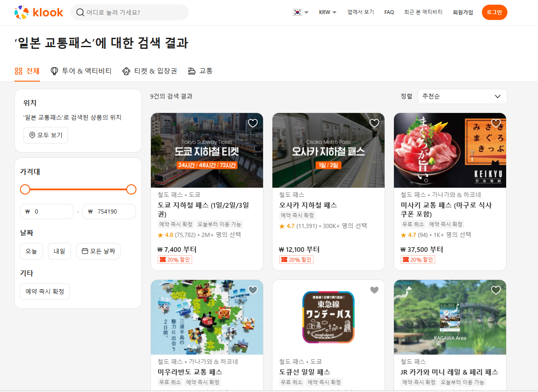The height and width of the screenshot is (392, 538).
Task: Open the Korean flag language dropdown
Action: tap(300, 12)
